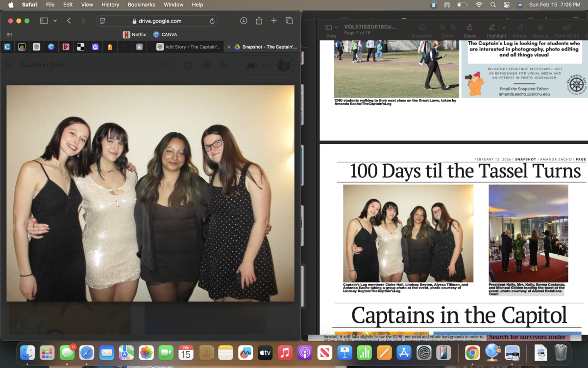Click the toast event photo in the PDF
This screenshot has height=368, width=588.
528,234
